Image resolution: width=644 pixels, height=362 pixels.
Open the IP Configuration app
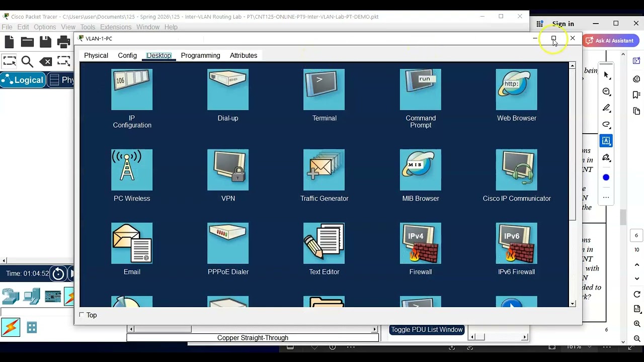(x=132, y=89)
